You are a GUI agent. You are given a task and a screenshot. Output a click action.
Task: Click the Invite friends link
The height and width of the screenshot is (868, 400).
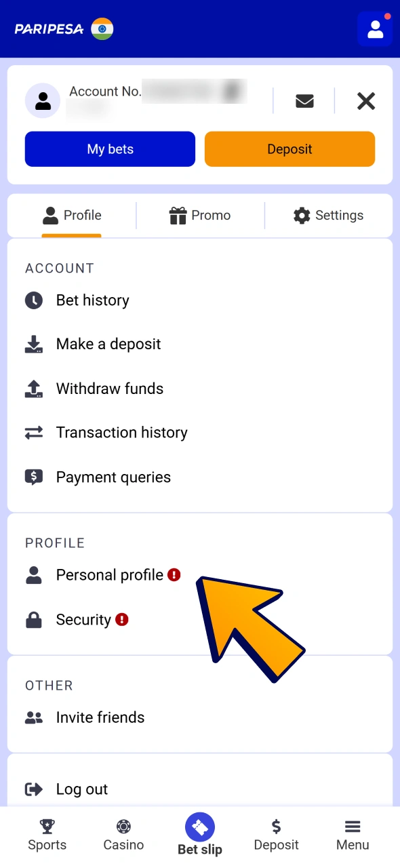point(100,717)
